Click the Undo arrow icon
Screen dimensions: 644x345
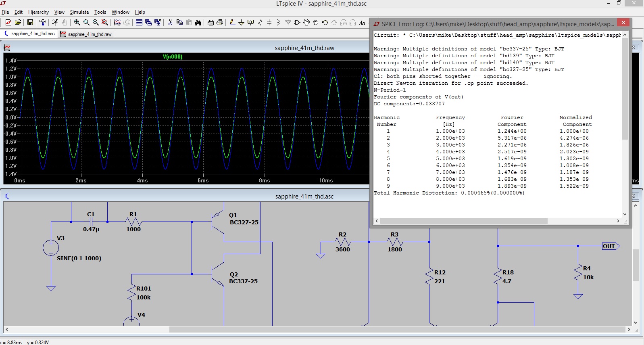point(325,23)
